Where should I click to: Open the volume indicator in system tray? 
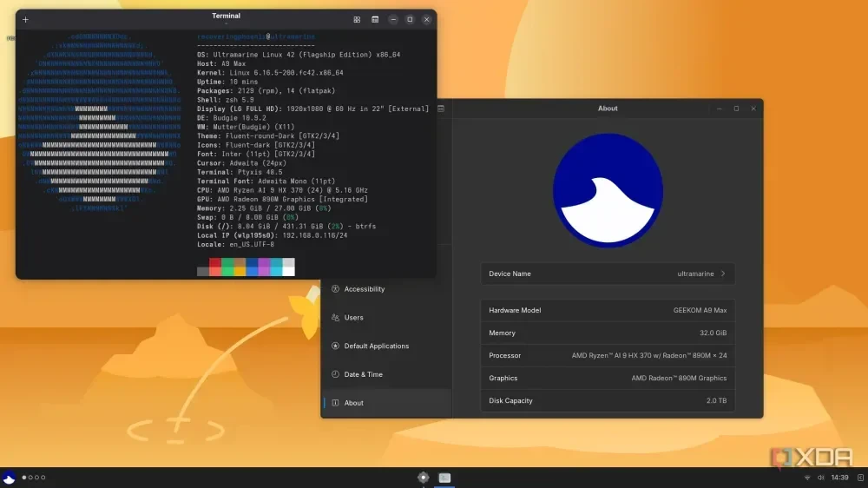(821, 478)
